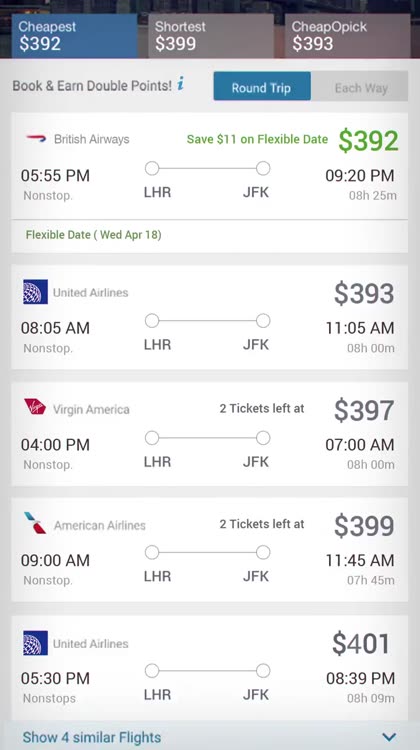Select the Cheapest $392 tab
420x750 pixels.
point(75,36)
